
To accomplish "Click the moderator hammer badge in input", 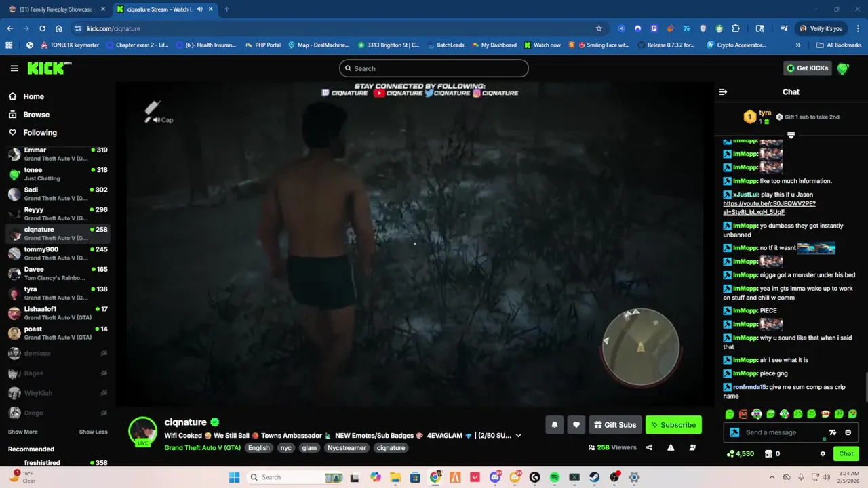I will (x=734, y=432).
